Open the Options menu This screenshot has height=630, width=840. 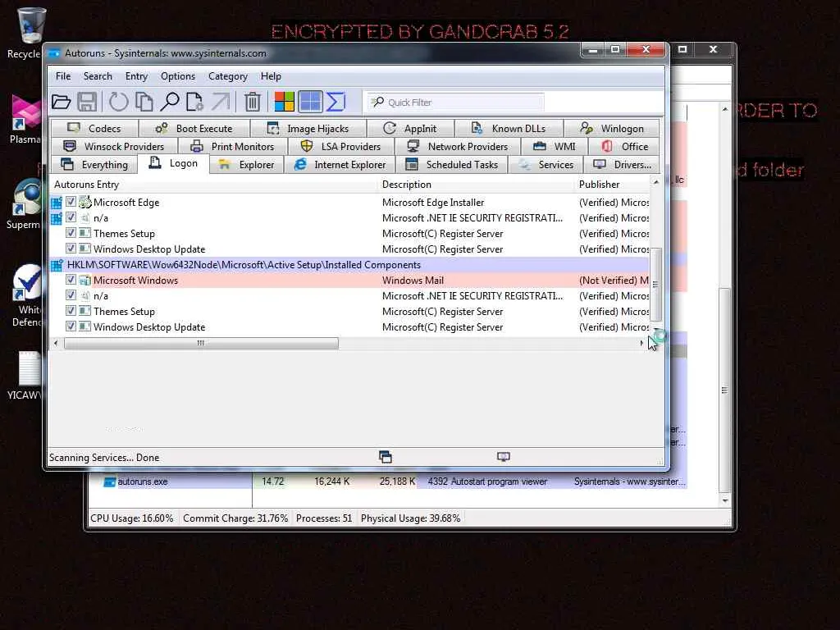(178, 76)
